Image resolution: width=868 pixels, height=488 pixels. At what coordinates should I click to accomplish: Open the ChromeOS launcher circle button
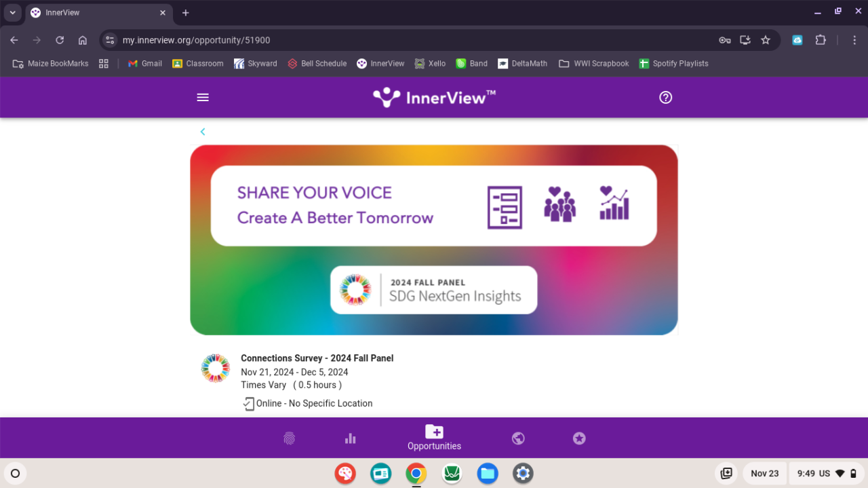pyautogui.click(x=15, y=473)
